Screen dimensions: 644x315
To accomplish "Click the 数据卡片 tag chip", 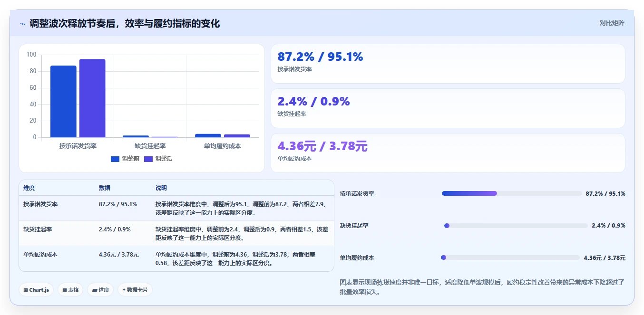I will click(135, 290).
